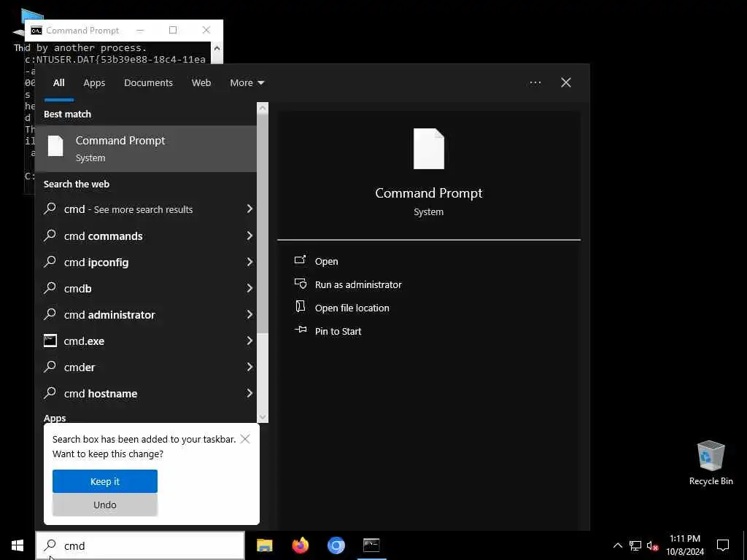Click the Run as administrator shield icon
The width and height of the screenshot is (747, 560).
(x=300, y=284)
